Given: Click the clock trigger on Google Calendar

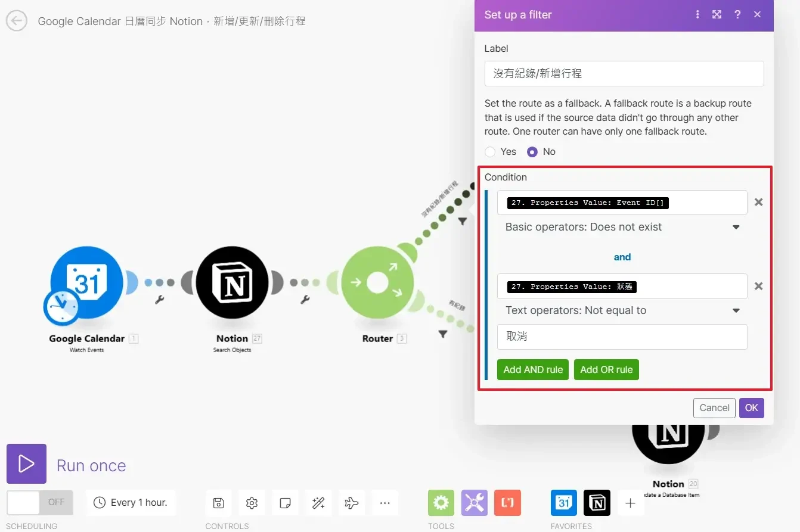Looking at the screenshot, I should [61, 307].
